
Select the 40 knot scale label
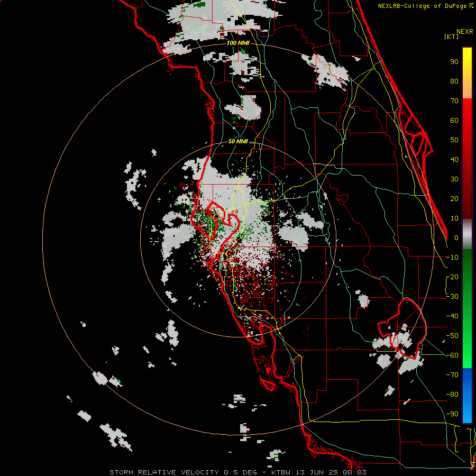[x=454, y=160]
